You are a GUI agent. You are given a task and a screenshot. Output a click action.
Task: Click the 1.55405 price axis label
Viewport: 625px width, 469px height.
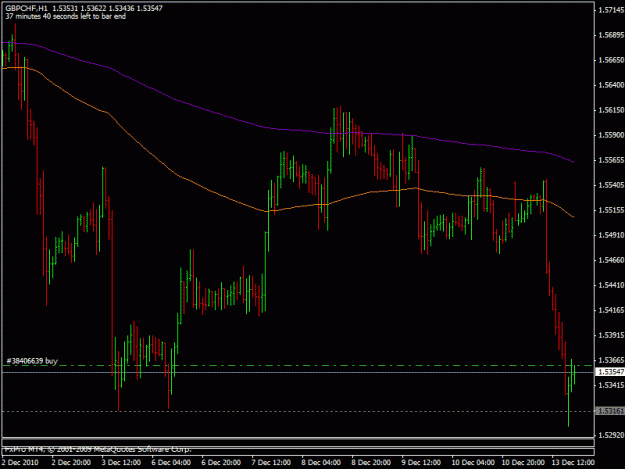click(x=611, y=185)
